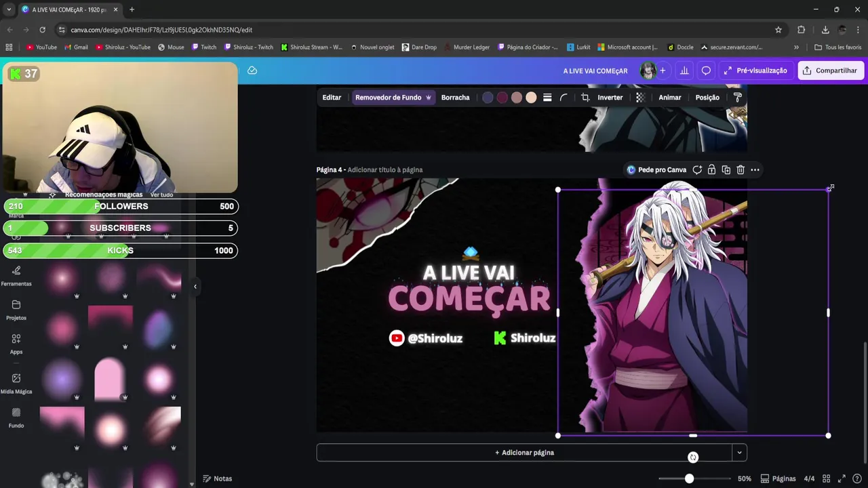Open the corner rounding option
This screenshot has height=488, width=868.
(564, 98)
